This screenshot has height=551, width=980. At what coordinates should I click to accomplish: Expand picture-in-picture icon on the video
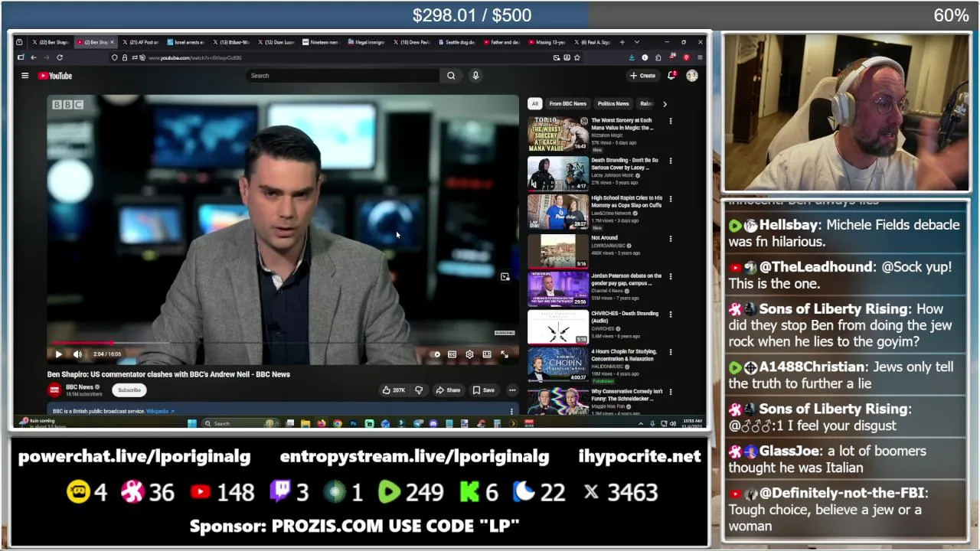[505, 277]
